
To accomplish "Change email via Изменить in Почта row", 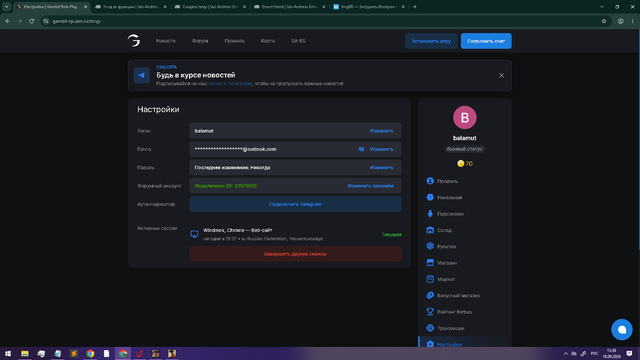I will (382, 149).
